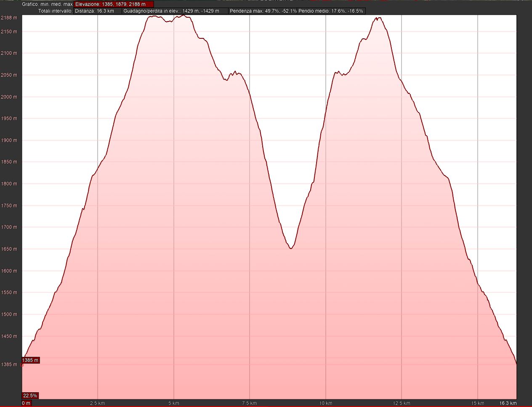Click the 1650 m elevation axis label
The width and height of the screenshot is (532, 407).
[x=9, y=249]
